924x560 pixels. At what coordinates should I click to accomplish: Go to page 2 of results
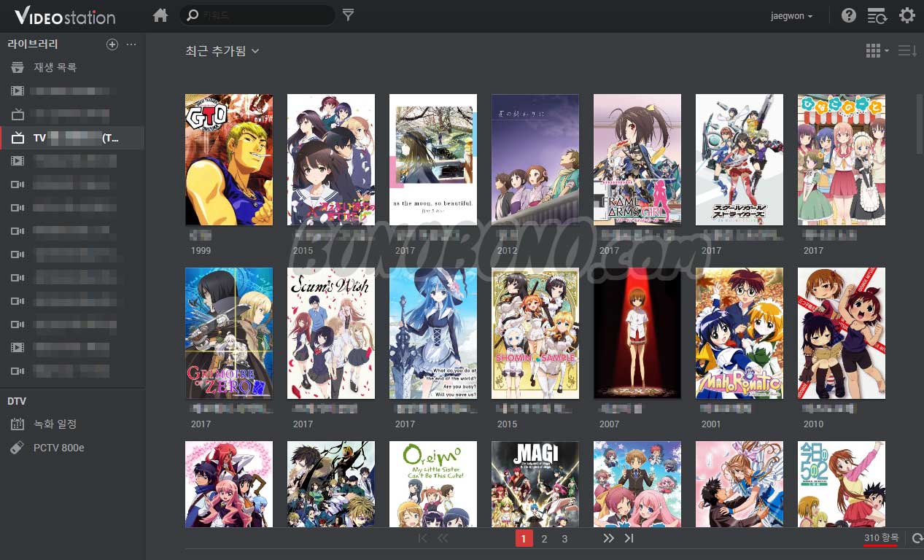pos(544,539)
